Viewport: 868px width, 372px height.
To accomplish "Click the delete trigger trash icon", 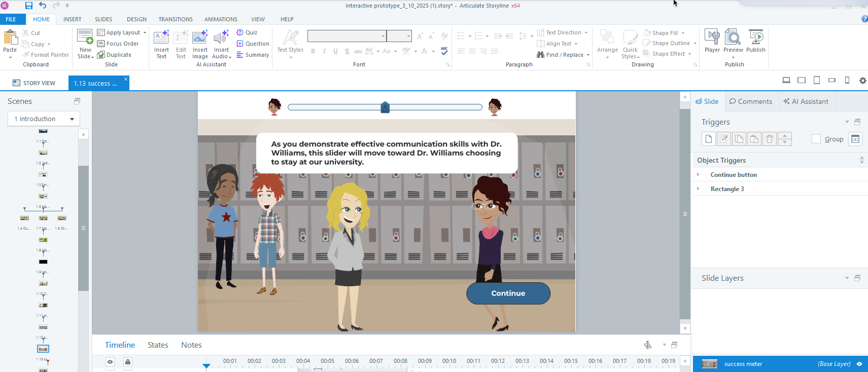I will pyautogui.click(x=770, y=139).
